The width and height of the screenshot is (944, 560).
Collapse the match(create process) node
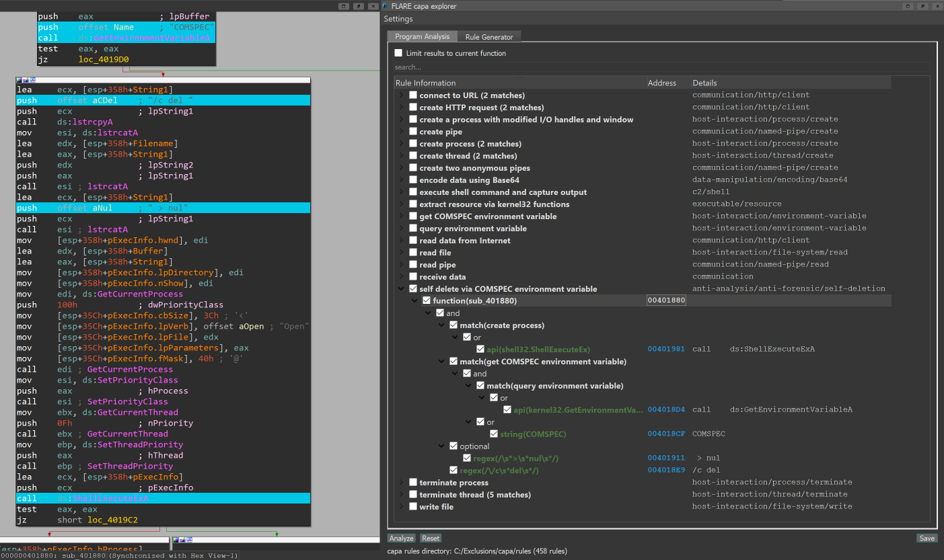click(442, 325)
